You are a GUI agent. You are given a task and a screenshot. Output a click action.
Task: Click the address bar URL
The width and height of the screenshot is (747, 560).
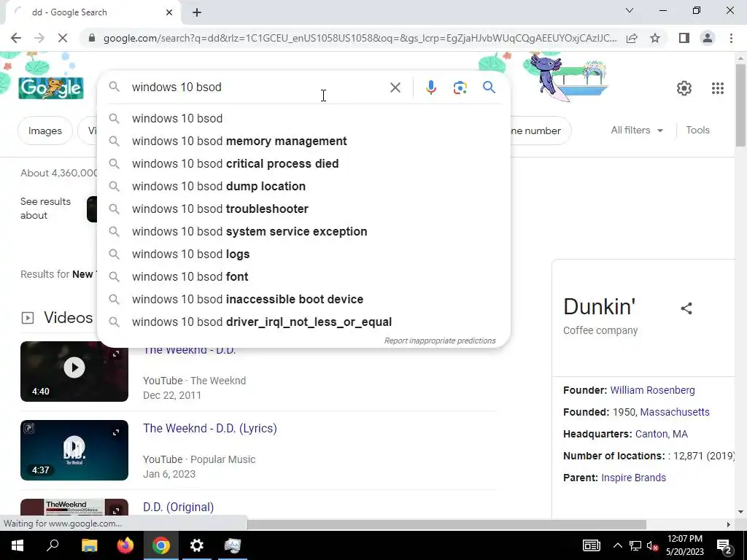coord(360,38)
